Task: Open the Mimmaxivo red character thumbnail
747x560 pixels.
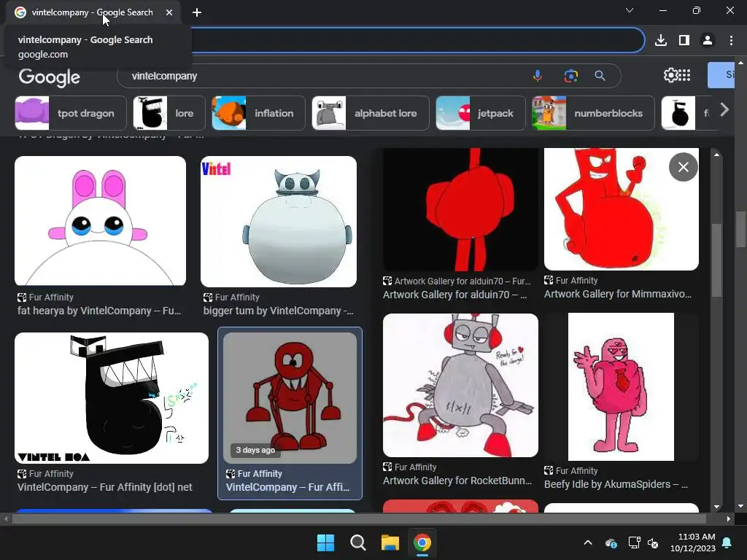Action: tap(622, 209)
